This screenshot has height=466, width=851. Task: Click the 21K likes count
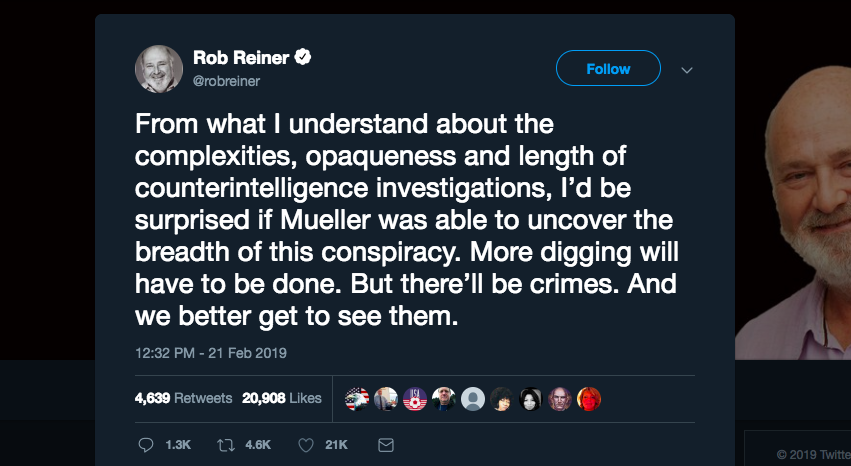[336, 445]
